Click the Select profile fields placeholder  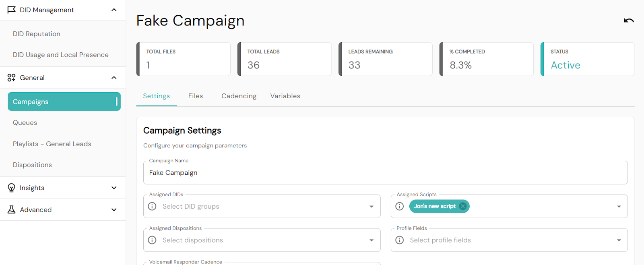pos(440,240)
